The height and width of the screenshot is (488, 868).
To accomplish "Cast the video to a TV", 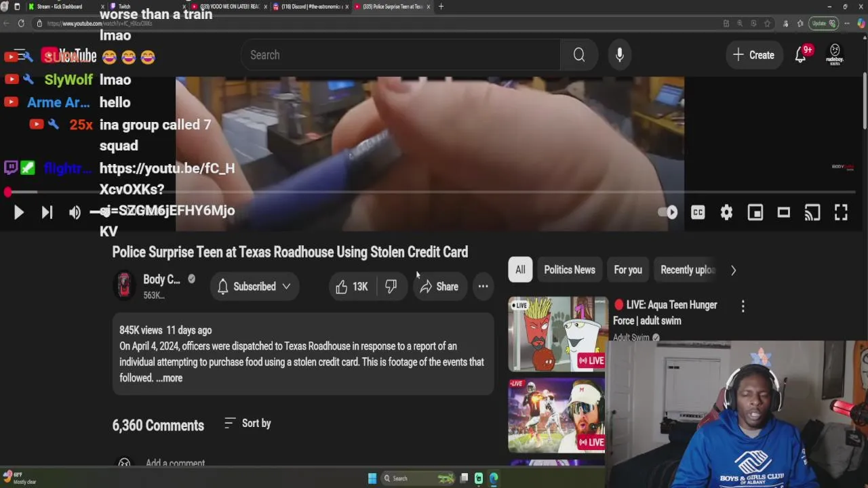I will click(812, 213).
